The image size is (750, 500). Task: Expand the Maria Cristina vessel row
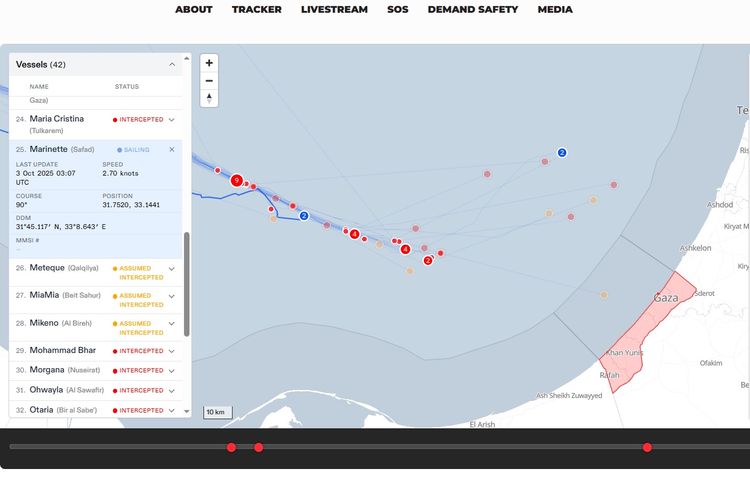tap(171, 119)
